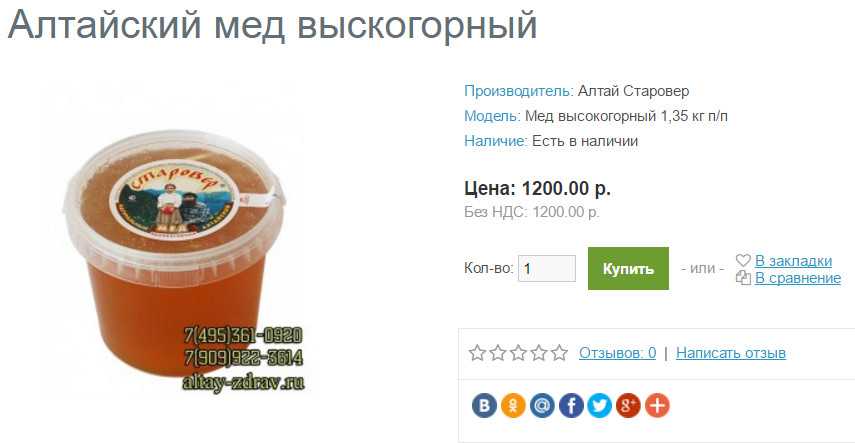Click the compare icon beside В сравнение
The image size is (855, 443).
coord(743,278)
